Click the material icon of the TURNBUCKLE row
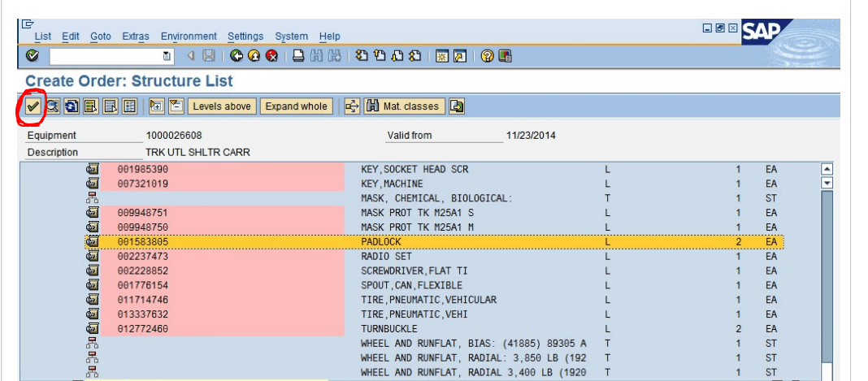868x381 pixels. pos(93,328)
